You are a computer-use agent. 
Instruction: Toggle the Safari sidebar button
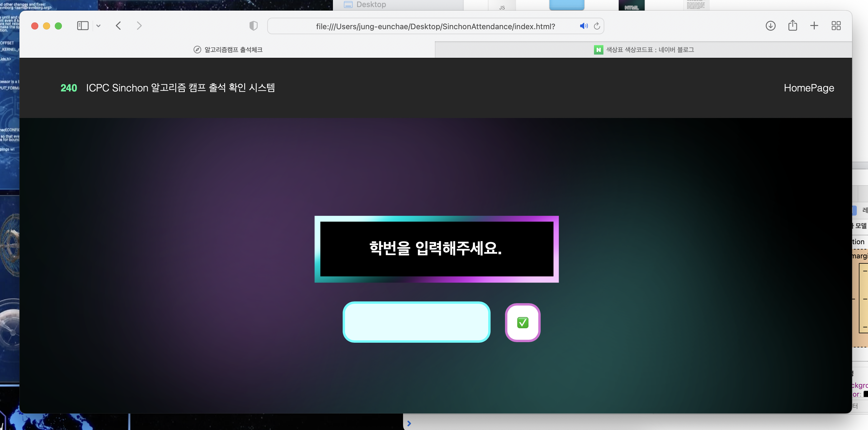[82, 26]
